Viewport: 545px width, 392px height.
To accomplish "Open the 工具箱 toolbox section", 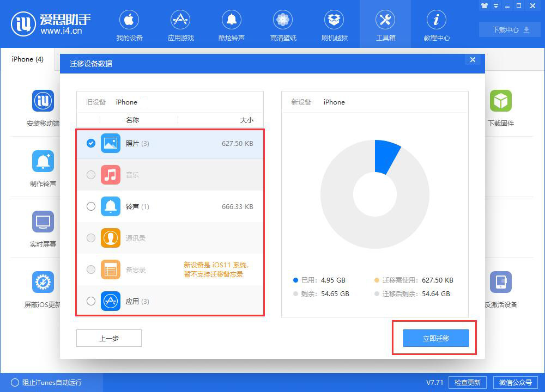I will [x=385, y=24].
